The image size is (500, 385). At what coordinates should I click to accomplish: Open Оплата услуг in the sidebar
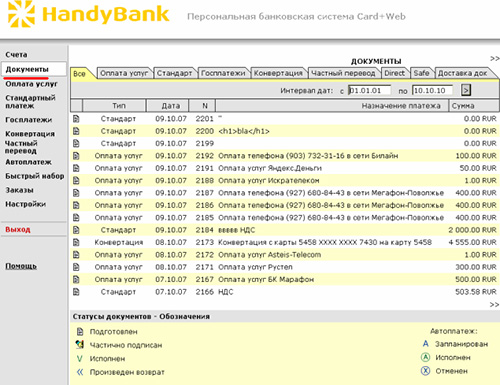click(x=31, y=84)
